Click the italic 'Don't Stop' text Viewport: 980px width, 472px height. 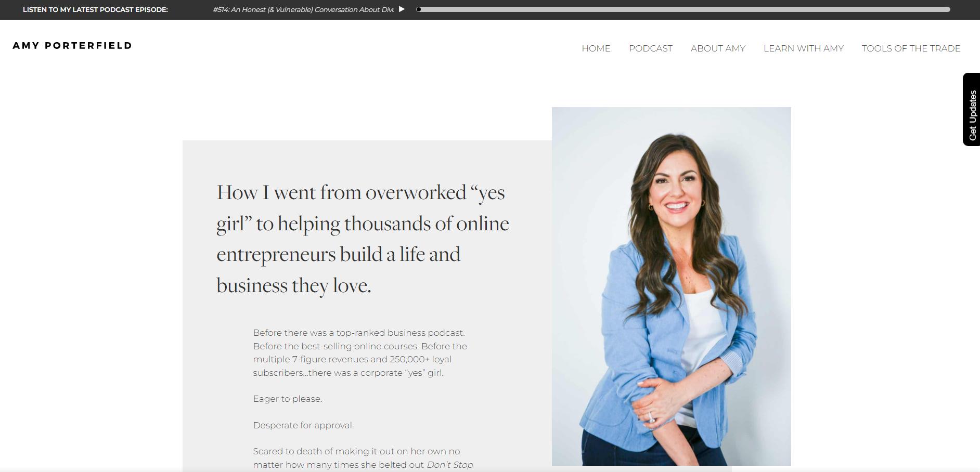[450, 465]
